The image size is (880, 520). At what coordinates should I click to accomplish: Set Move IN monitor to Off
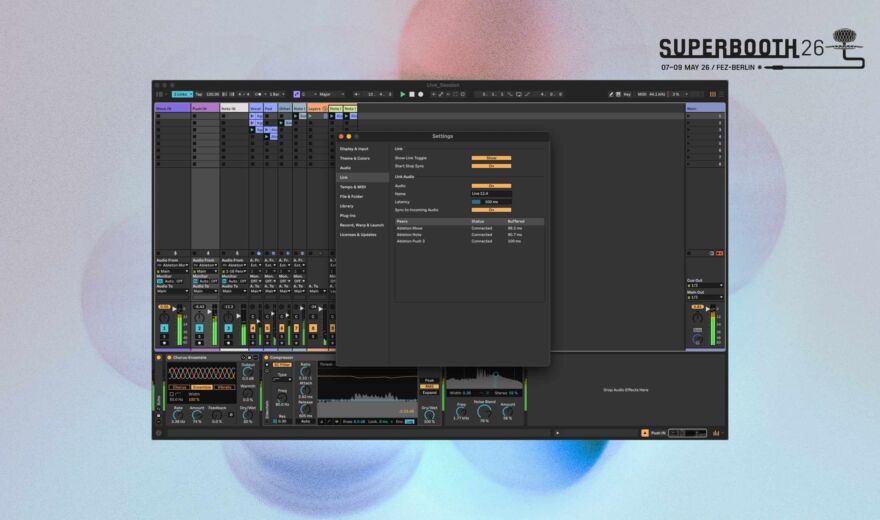click(x=180, y=281)
